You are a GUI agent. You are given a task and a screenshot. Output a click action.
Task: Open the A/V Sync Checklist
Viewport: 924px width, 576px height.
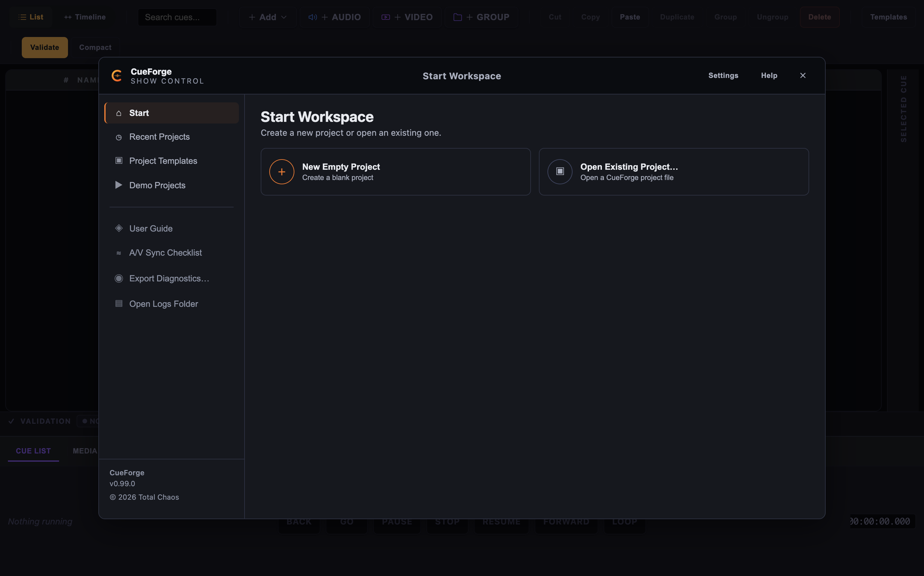pyautogui.click(x=172, y=253)
